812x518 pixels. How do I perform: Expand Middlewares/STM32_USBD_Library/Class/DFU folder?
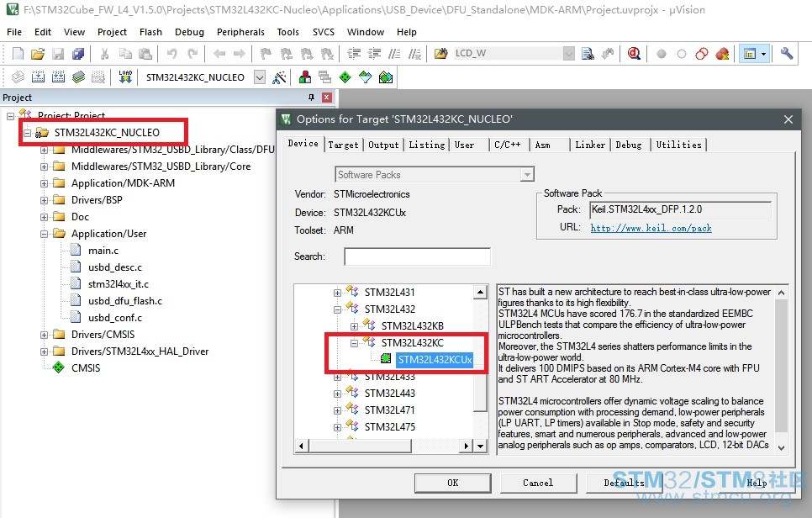44,151
